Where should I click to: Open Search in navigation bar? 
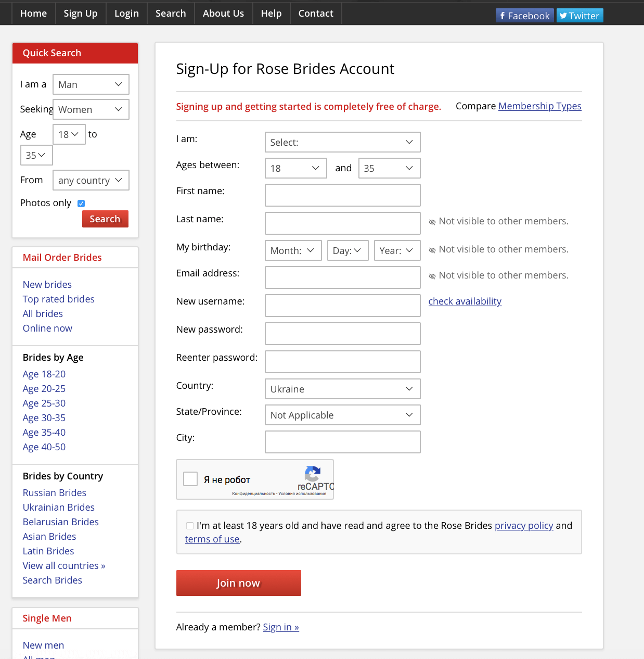[171, 14]
